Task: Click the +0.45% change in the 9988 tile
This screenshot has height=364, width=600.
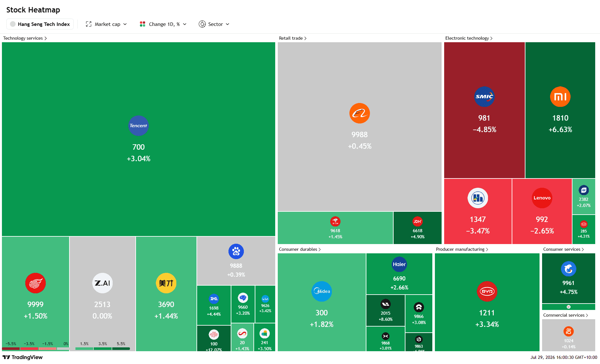Action: pyautogui.click(x=360, y=146)
